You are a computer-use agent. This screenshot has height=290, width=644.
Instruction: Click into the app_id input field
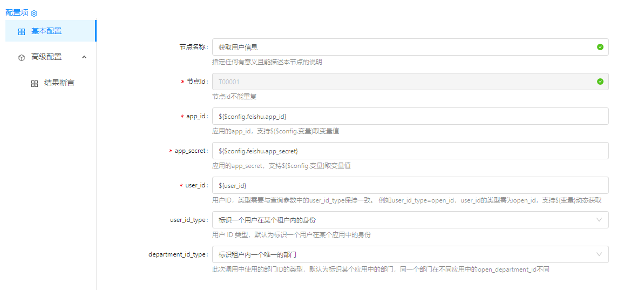click(410, 116)
